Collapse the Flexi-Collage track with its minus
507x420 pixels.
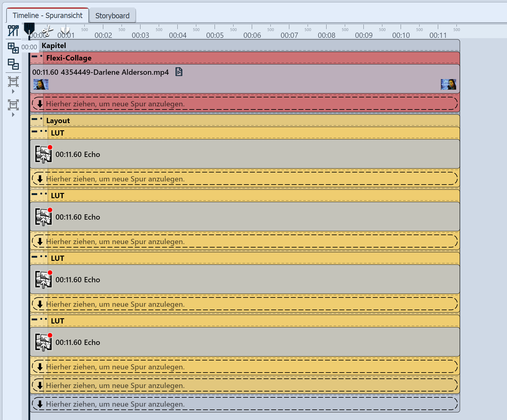[x=34, y=56]
